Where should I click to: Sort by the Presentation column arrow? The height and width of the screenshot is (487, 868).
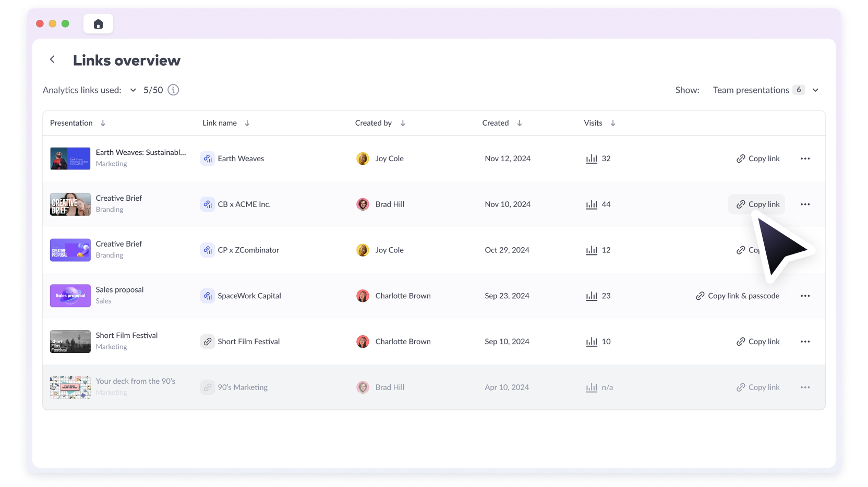click(x=103, y=123)
